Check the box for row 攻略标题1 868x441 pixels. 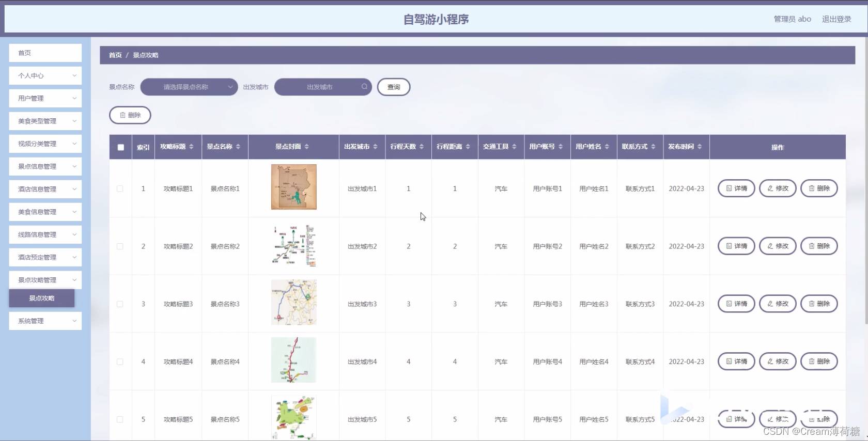(120, 188)
